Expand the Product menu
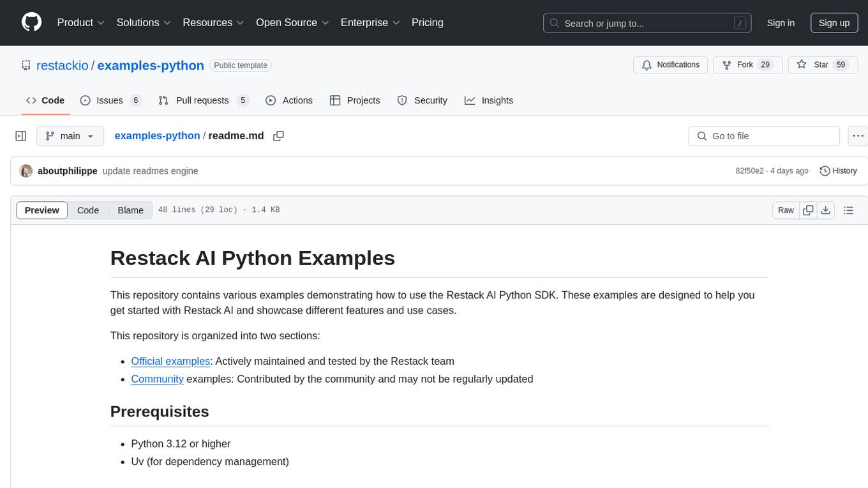The width and height of the screenshot is (868, 488). (81, 22)
